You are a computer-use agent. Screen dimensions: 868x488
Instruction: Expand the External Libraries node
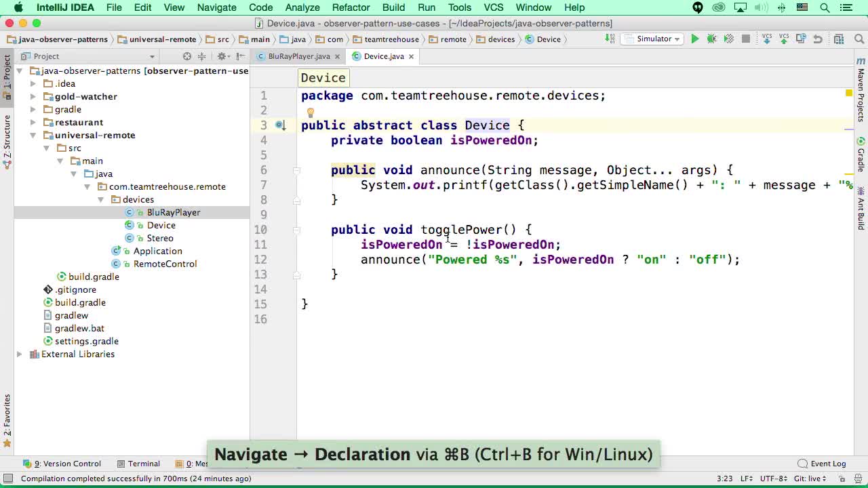(19, 354)
